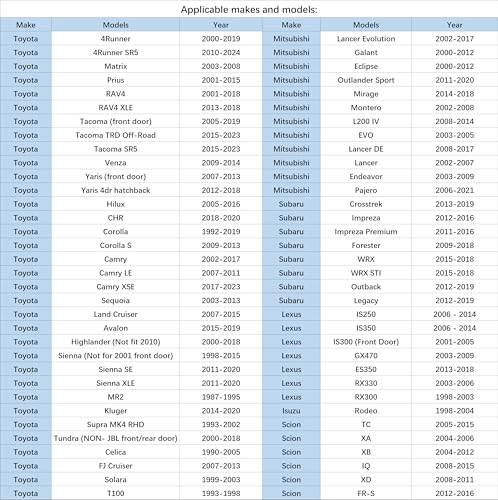Click the Highlander (Not fit 2010) cell
Image resolution: width=498 pixels, height=500 pixels.
point(115,342)
